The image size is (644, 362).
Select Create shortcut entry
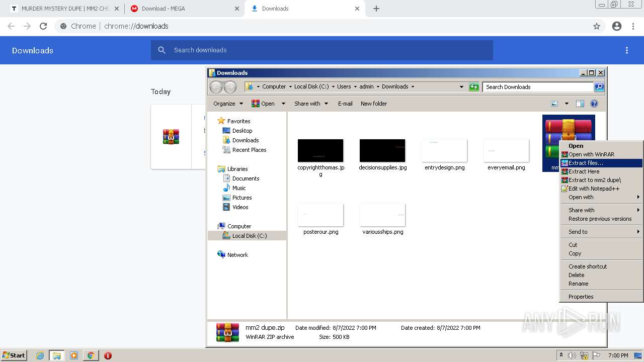[x=601, y=266]
